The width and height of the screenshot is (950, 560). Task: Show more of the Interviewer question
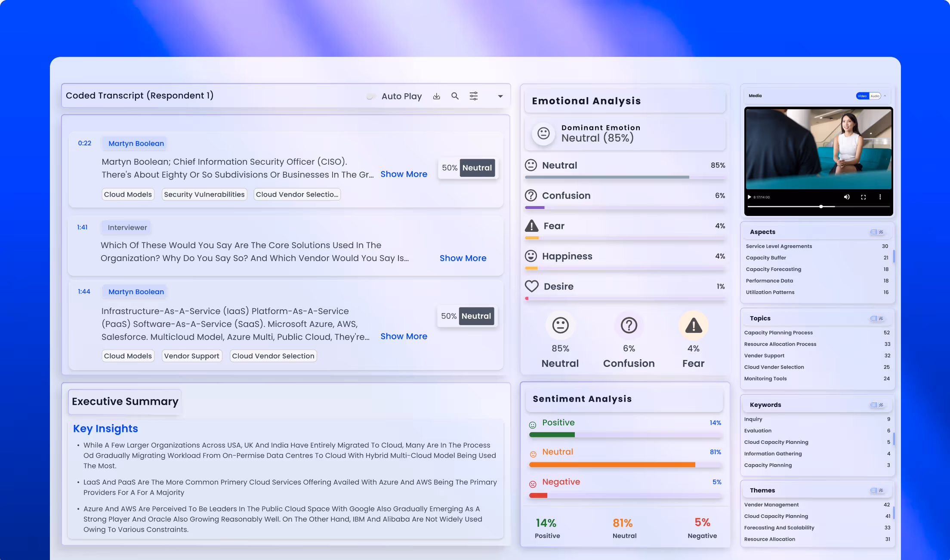pyautogui.click(x=463, y=258)
